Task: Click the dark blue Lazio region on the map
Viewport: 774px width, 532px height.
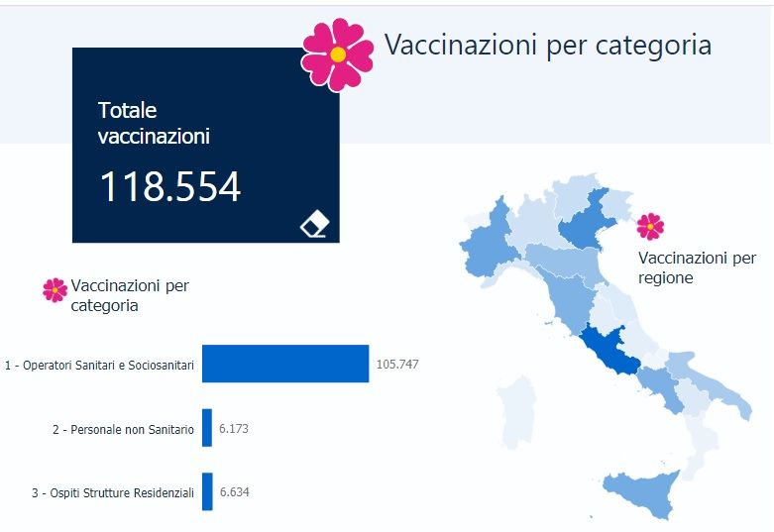Action: pos(608,350)
